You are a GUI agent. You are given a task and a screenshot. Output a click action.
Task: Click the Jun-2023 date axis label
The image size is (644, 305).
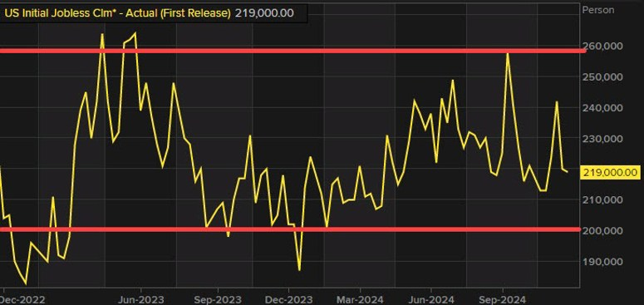coord(141,300)
